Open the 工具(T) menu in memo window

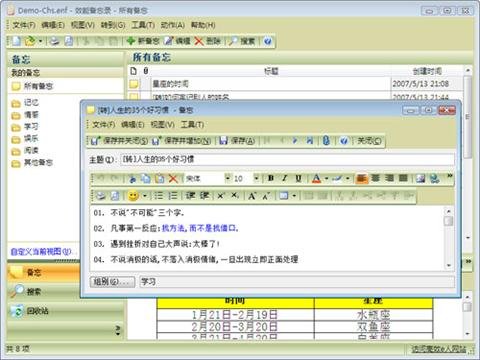192,125
